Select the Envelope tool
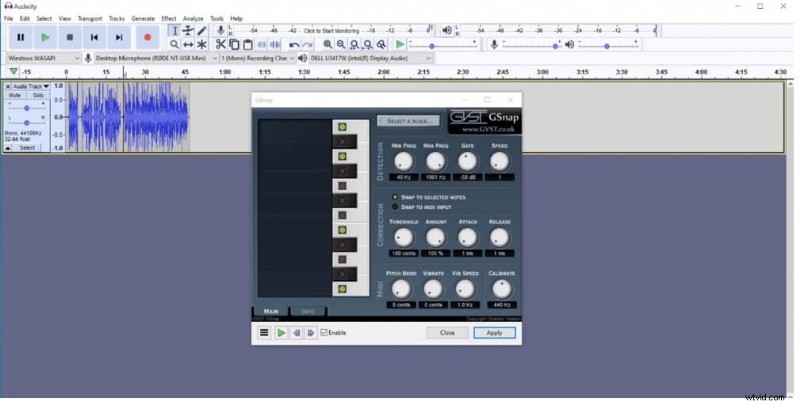 (188, 31)
